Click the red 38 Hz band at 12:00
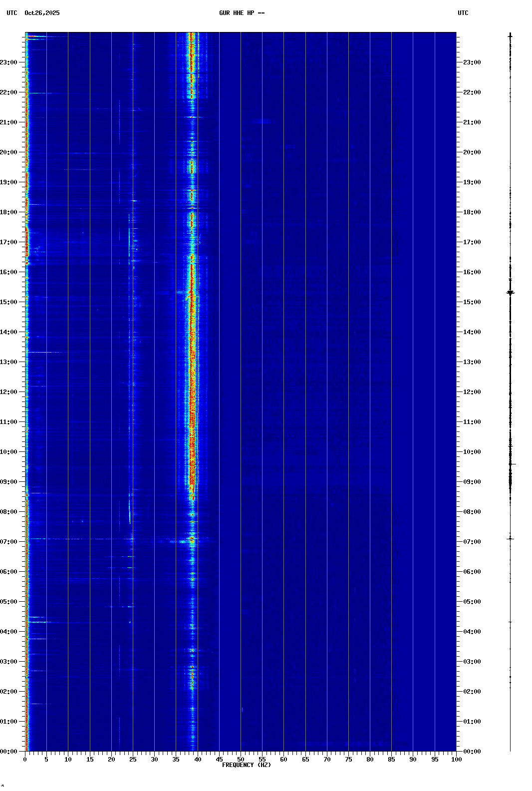 pos(192,392)
